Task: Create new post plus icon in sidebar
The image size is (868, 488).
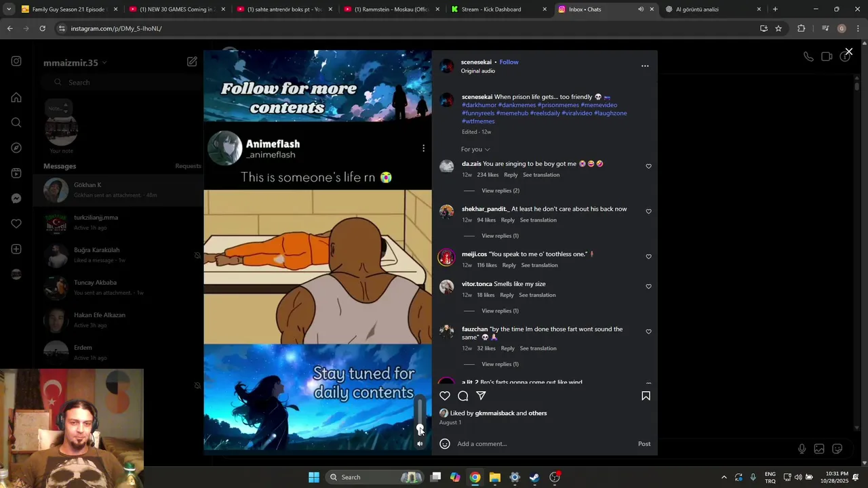Action: 16,249
